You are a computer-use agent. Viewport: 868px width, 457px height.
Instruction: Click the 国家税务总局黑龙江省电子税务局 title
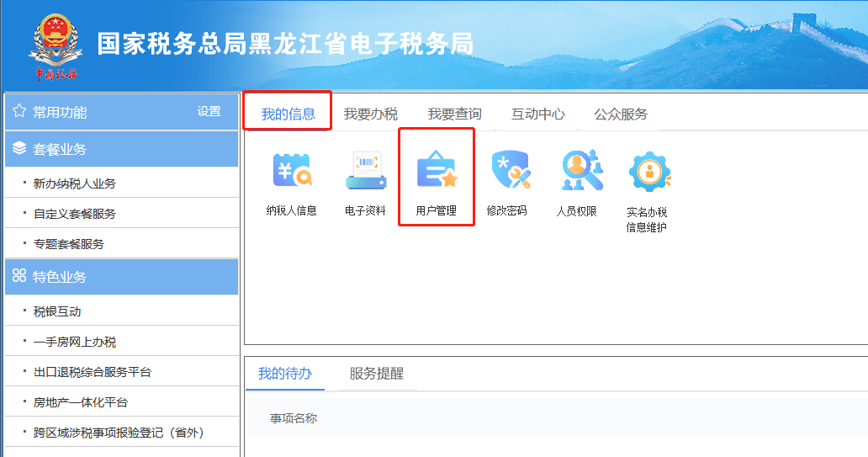tap(286, 43)
